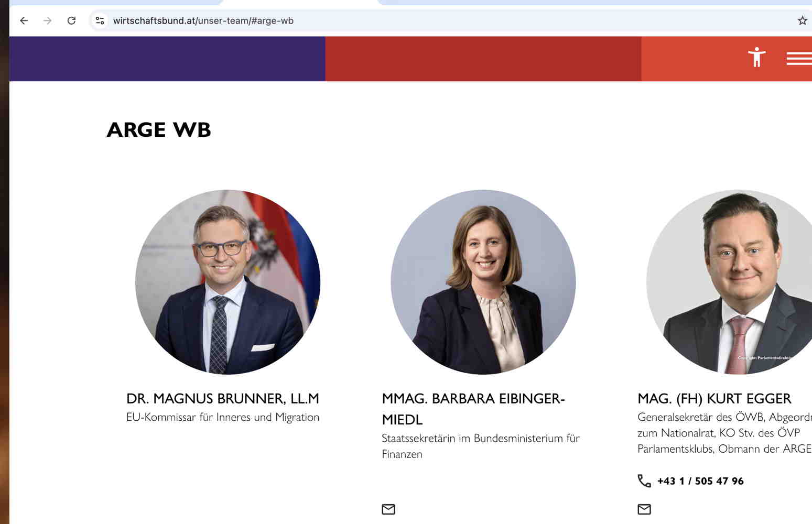The height and width of the screenshot is (524, 812).
Task: Click the ARGE WB section heading
Action: coord(159,129)
